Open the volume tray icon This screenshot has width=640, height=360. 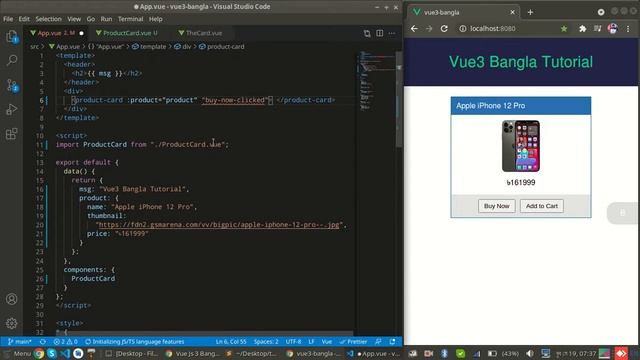click(530, 353)
